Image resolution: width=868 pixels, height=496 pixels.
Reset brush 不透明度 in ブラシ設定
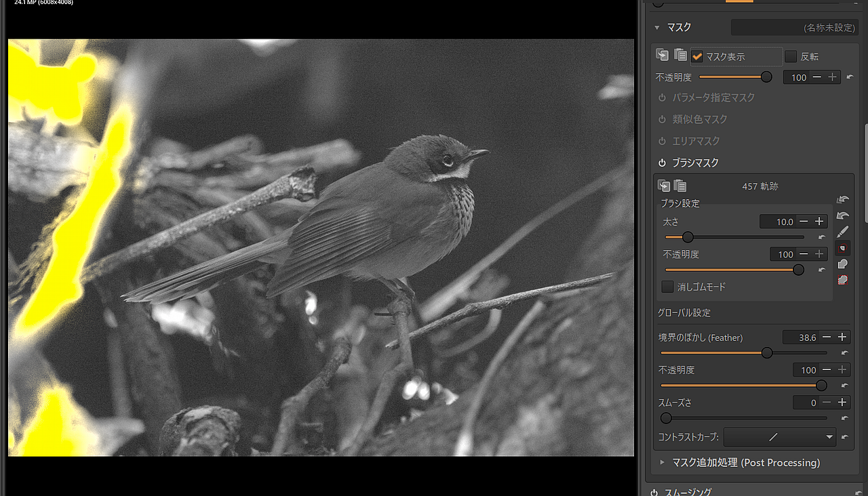click(822, 270)
